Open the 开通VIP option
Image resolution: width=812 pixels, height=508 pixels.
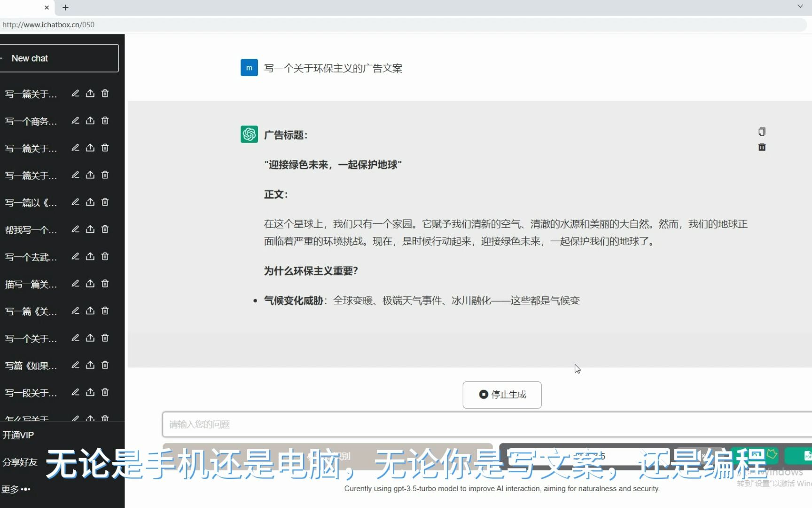click(x=18, y=435)
